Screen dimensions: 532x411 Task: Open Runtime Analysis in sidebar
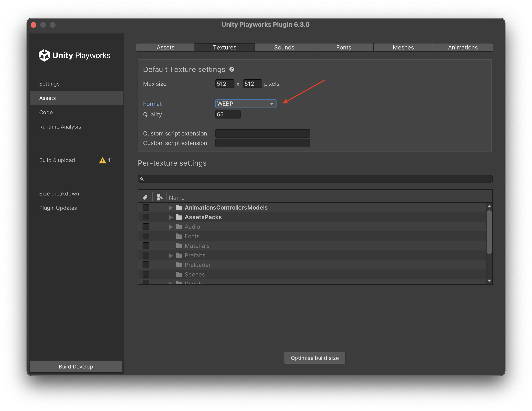pyautogui.click(x=77, y=127)
